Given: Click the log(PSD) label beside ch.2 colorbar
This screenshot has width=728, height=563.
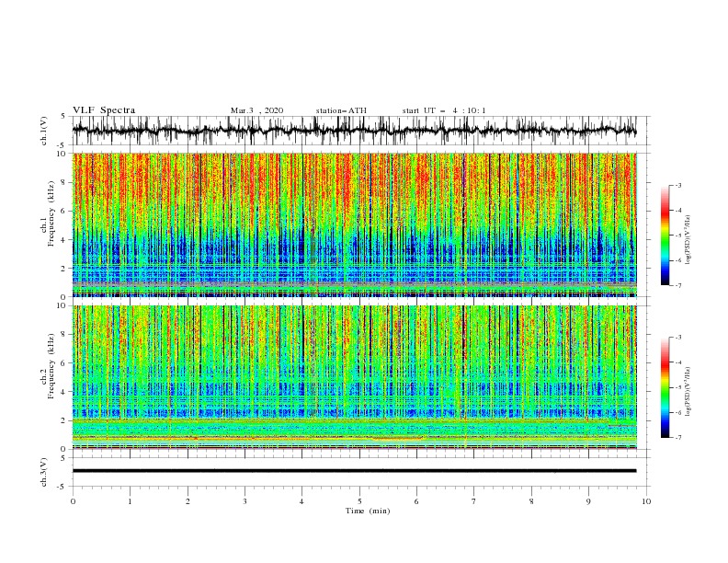Looking at the screenshot, I should click(x=688, y=392).
